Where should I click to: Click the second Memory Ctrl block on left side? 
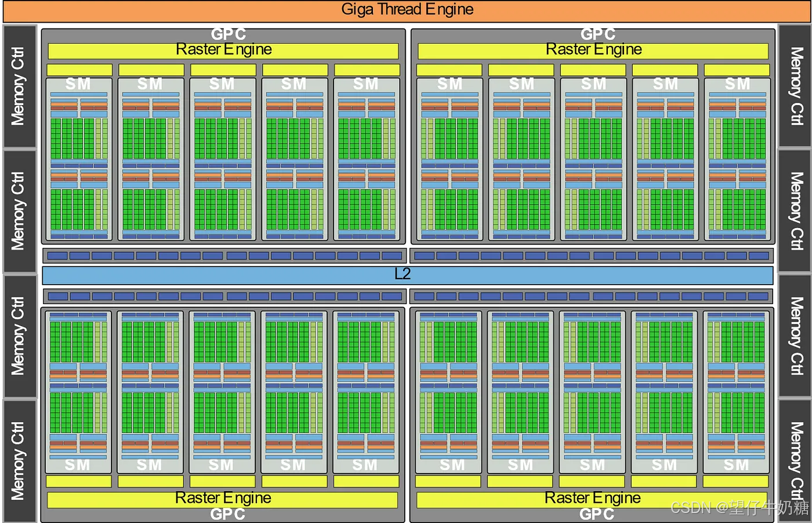tap(20, 211)
